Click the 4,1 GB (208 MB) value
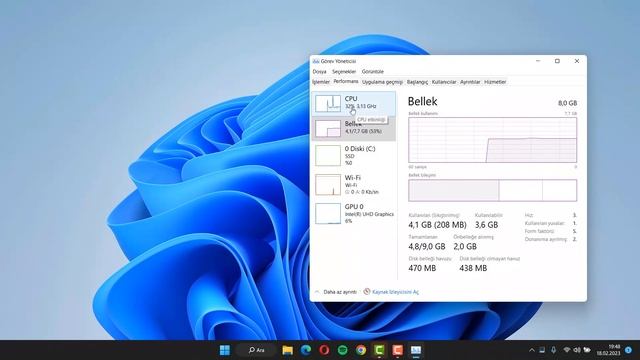The width and height of the screenshot is (640, 360). [x=437, y=225]
